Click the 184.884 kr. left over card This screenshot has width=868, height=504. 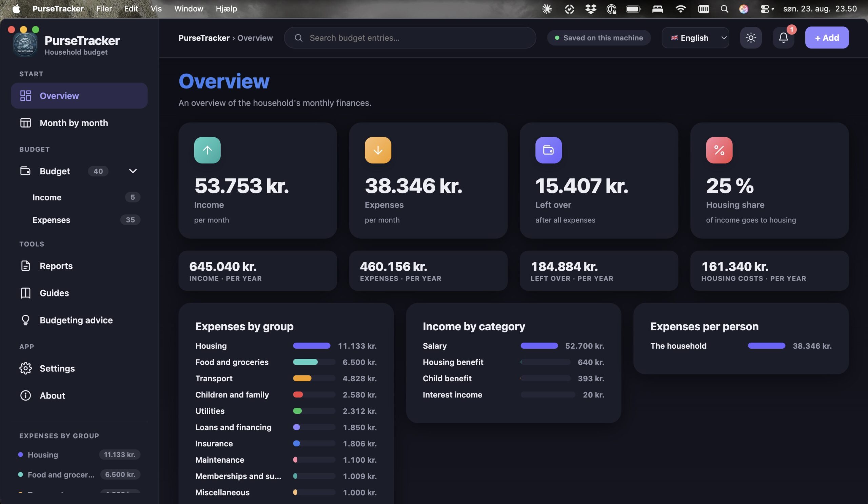(x=599, y=270)
